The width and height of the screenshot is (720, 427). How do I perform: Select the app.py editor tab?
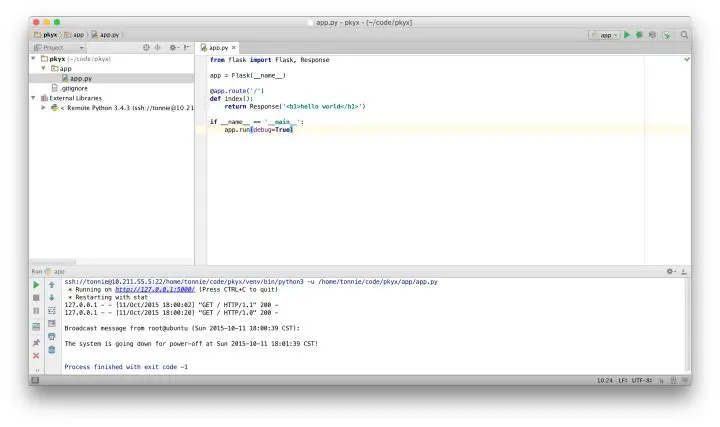[218, 48]
